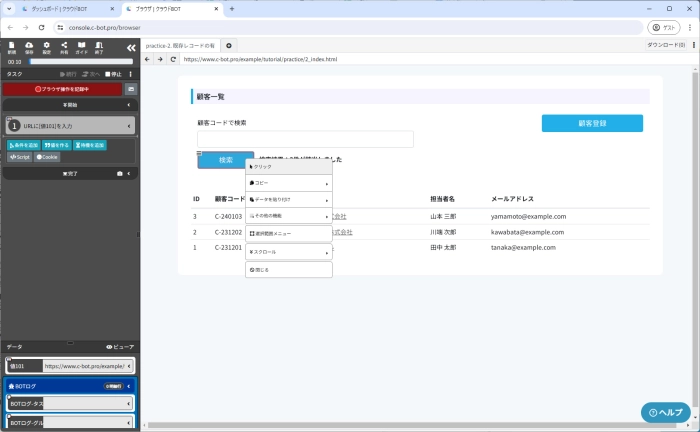Click the 顧客コード search input field
This screenshot has height=432, width=700.
305,139
